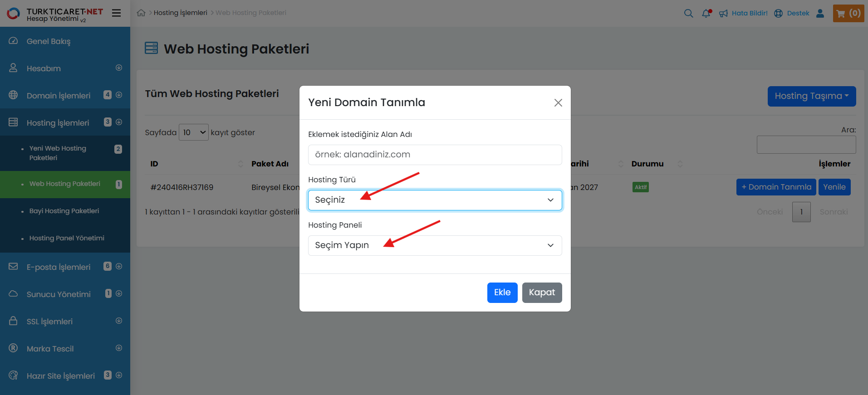Viewport: 868px width, 395px height.
Task: Click the Destek support icon
Action: (779, 13)
